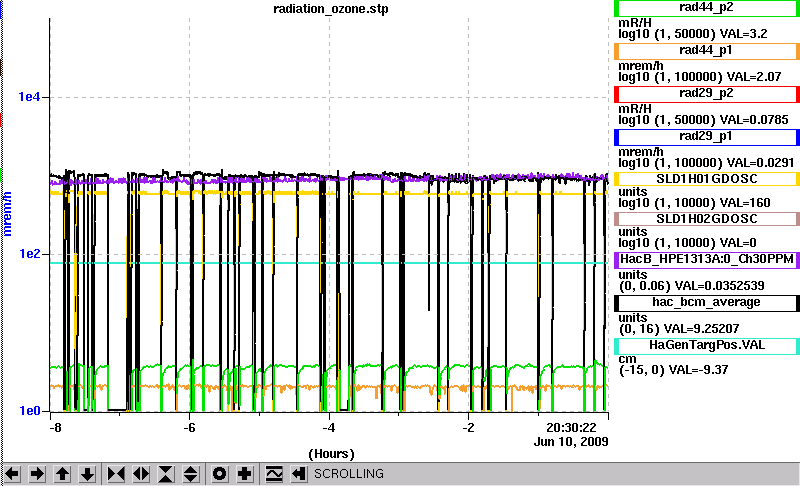Shift the plot down with the down arrow

click(88, 474)
